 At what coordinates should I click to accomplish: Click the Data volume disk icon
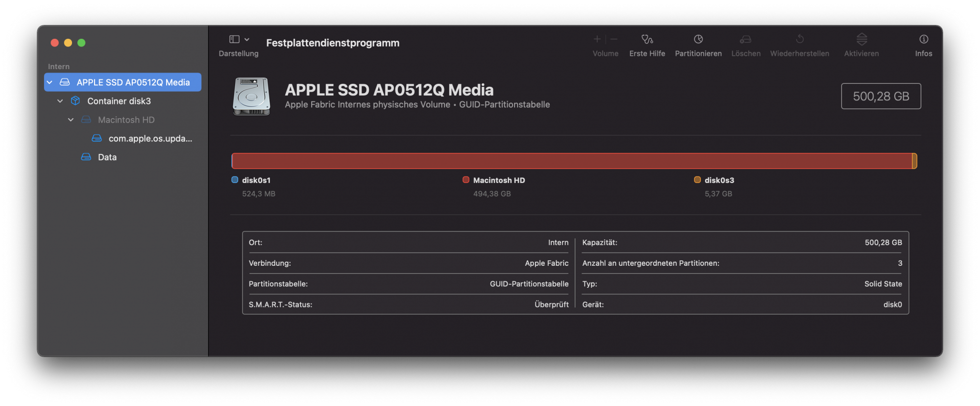pos(86,157)
